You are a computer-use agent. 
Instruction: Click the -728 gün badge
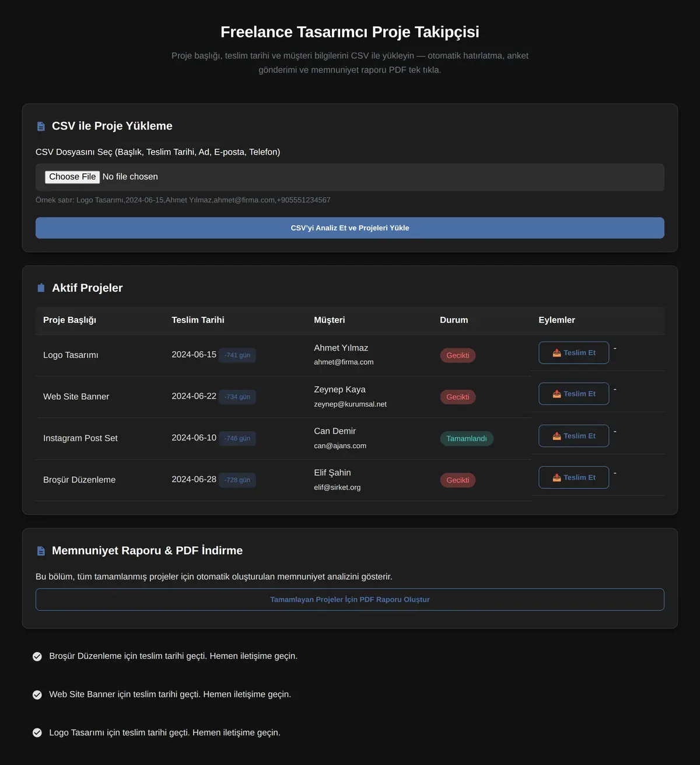coord(237,480)
